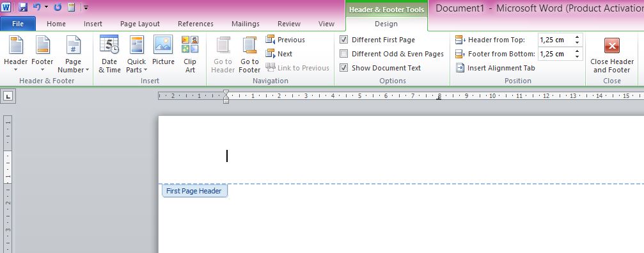Click the vertical ruler on the left
Screen dimensions: 644x253
tap(8, 184)
